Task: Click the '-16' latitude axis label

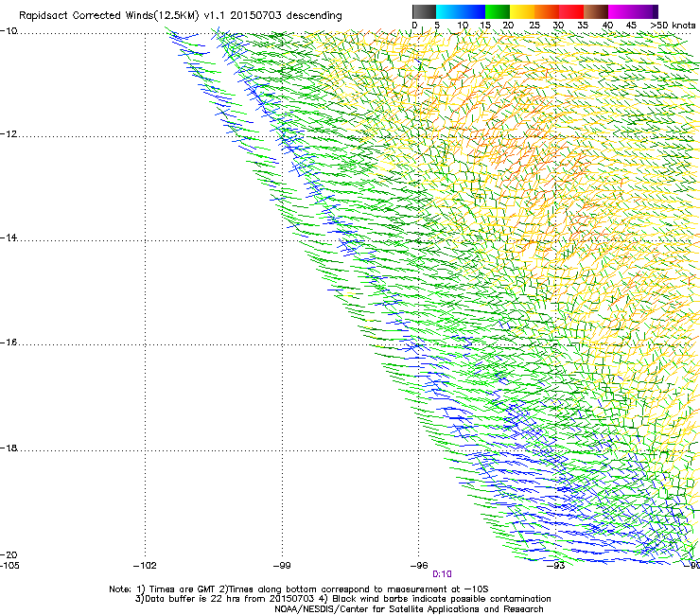Action: point(9,343)
